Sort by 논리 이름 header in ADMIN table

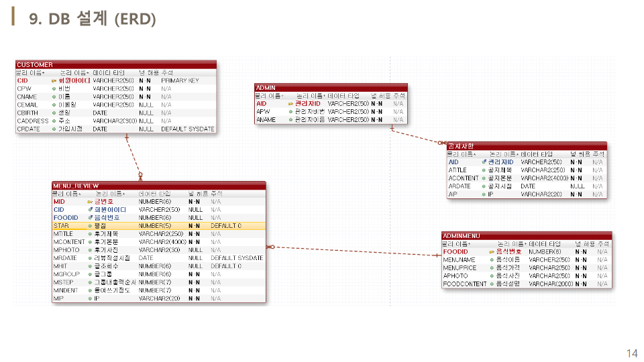[311, 96]
